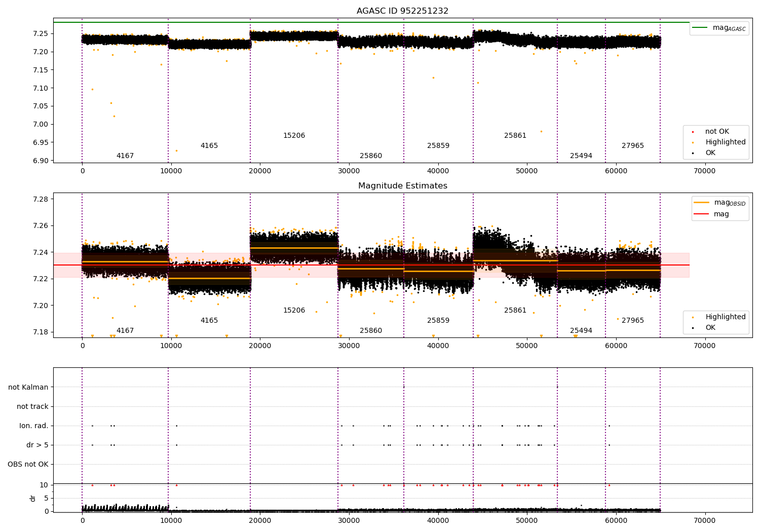This screenshot has width=760, height=532.
Task: Click obsid 25859 in the Magnitude Estimates plot
Action: 438,321
